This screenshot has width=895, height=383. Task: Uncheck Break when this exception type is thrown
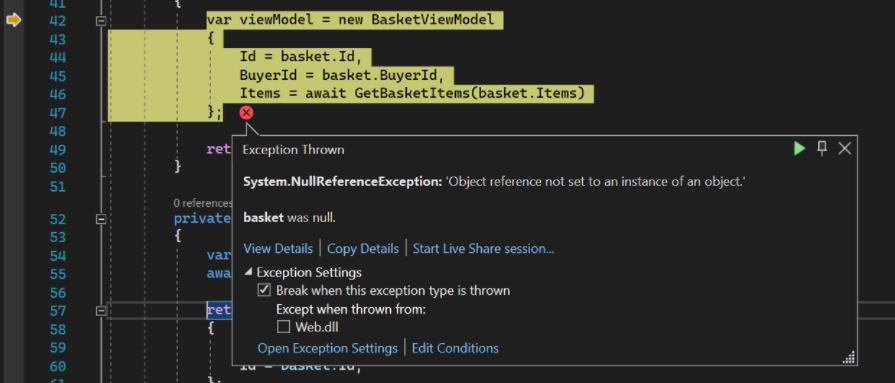click(x=264, y=290)
